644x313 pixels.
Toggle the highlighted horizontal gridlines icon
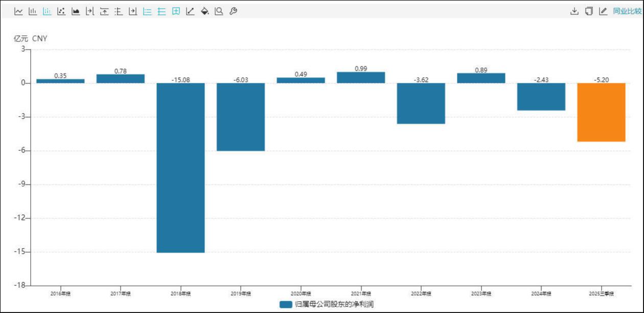coord(162,11)
